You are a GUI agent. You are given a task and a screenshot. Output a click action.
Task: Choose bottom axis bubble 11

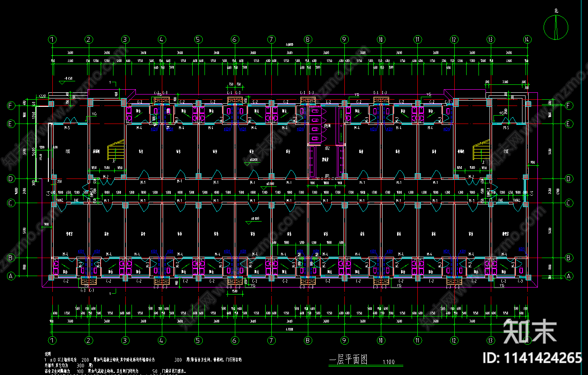click(417, 340)
